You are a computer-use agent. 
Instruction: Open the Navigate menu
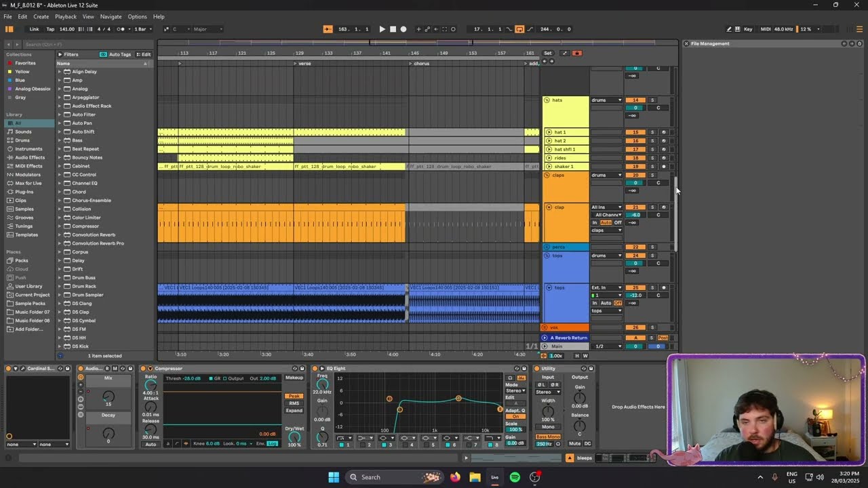(111, 16)
